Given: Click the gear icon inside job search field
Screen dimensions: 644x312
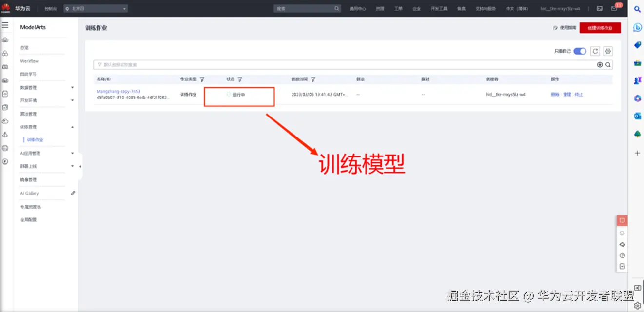Looking at the screenshot, I should tap(600, 65).
